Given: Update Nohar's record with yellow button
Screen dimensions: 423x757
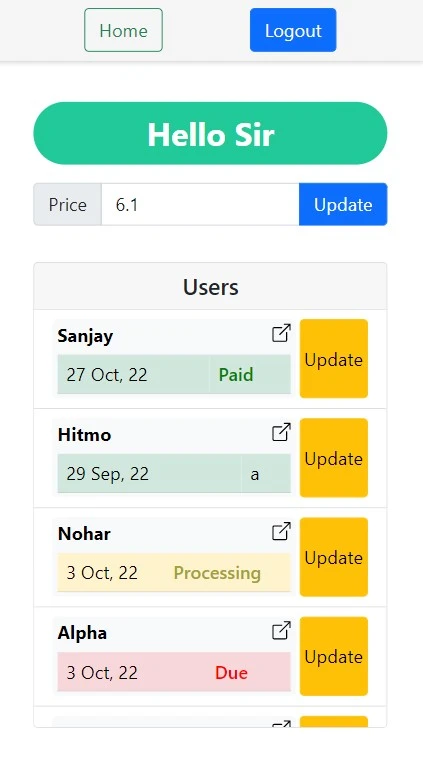Looking at the screenshot, I should tap(334, 557).
